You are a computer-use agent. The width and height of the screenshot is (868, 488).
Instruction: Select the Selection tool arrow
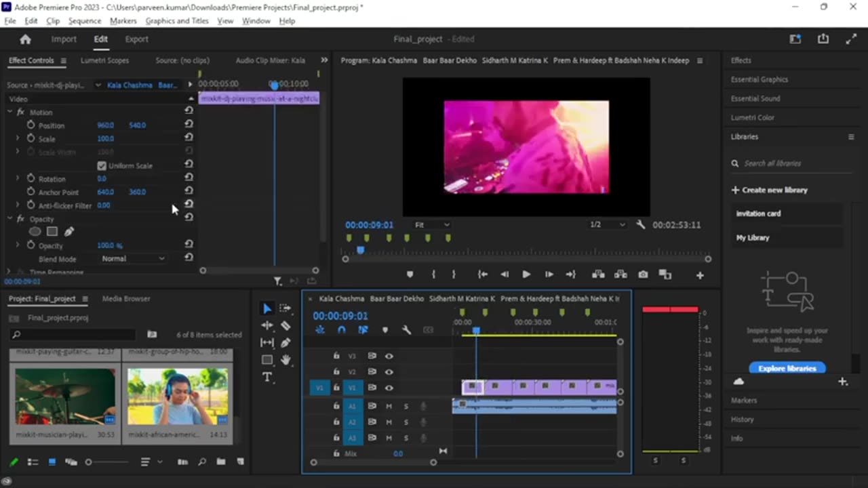pyautogui.click(x=267, y=308)
